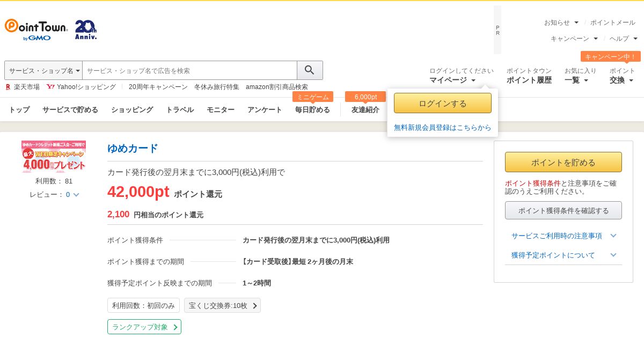Open the サービス・ショップ名 search category dropdown
This screenshot has height=338, width=644.
(x=43, y=70)
